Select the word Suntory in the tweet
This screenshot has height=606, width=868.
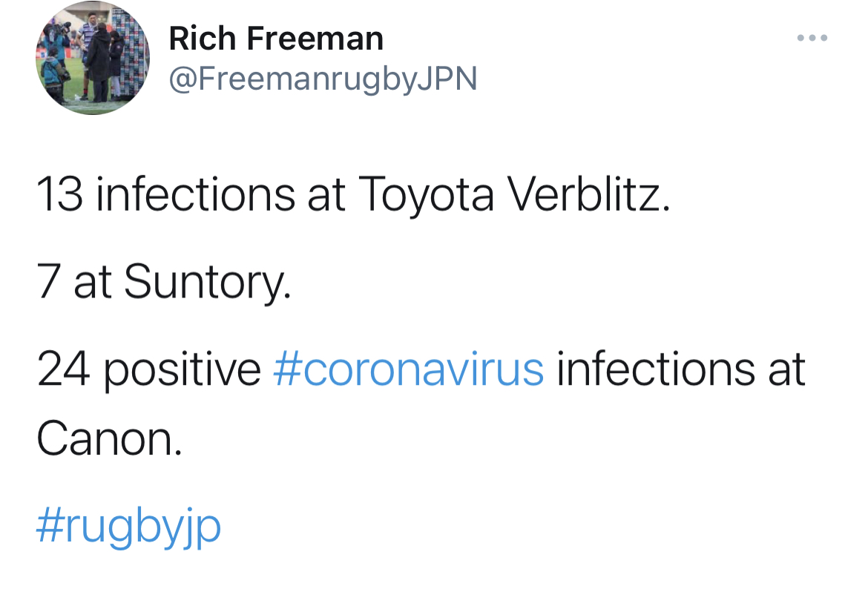point(207,282)
